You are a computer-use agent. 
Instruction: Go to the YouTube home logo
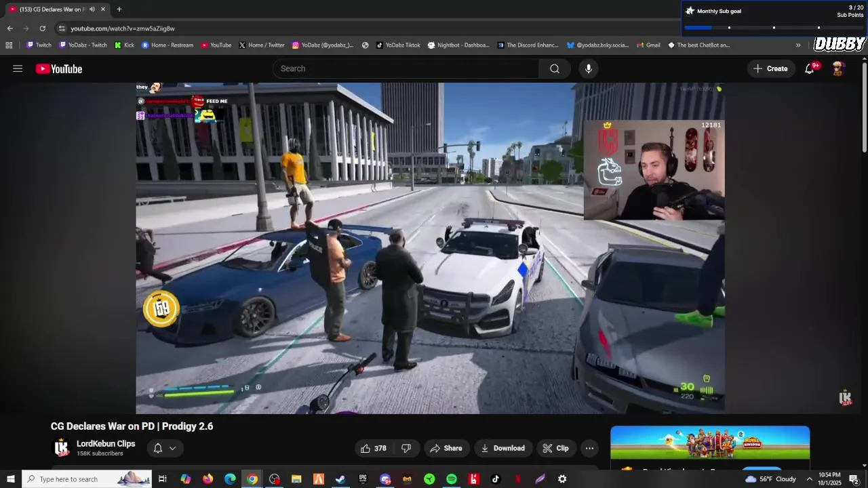click(x=59, y=68)
